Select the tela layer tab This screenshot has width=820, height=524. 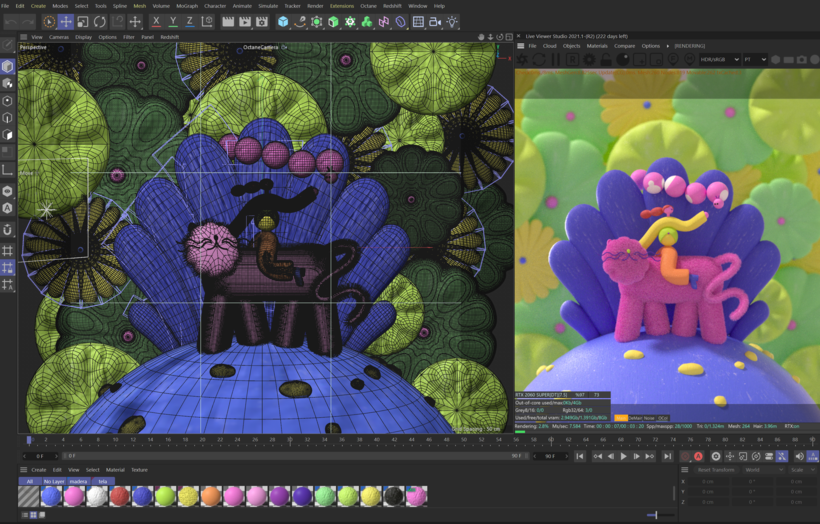(103, 481)
